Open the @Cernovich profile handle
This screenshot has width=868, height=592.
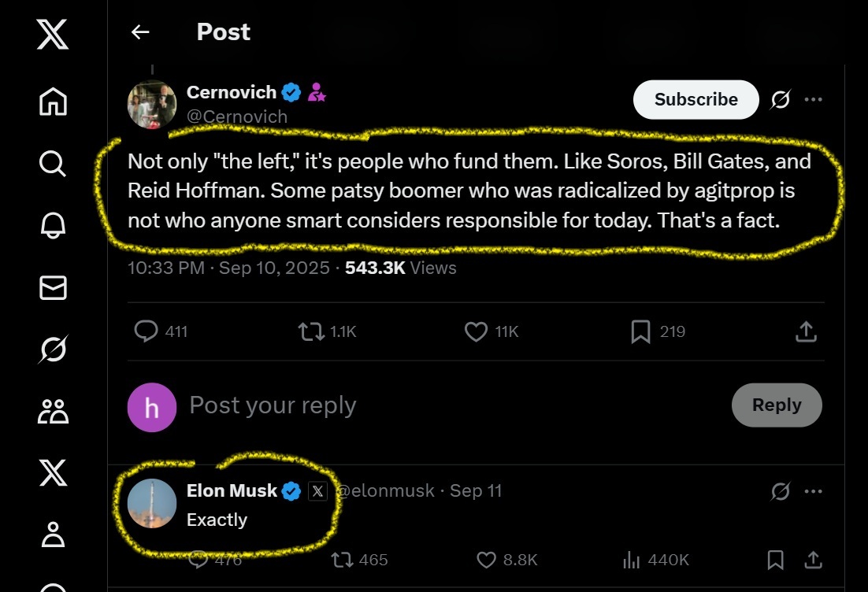(x=236, y=117)
